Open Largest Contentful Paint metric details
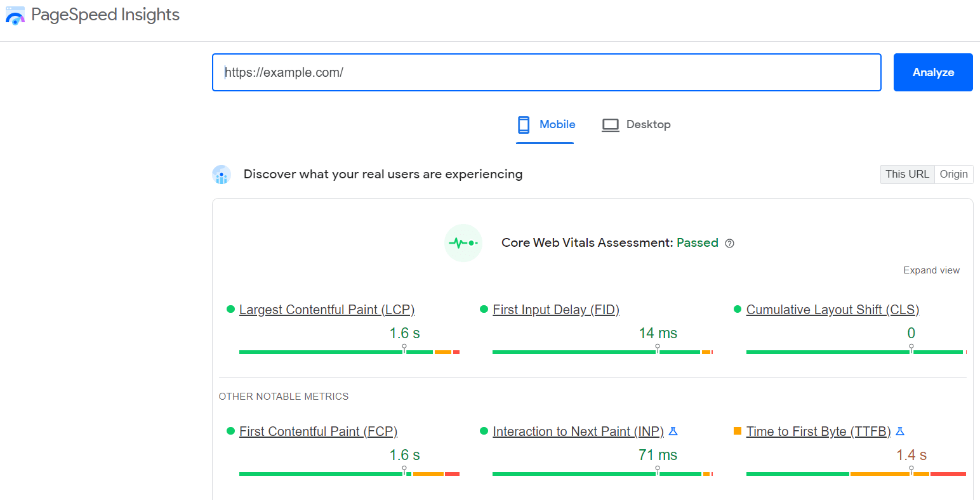 326,309
